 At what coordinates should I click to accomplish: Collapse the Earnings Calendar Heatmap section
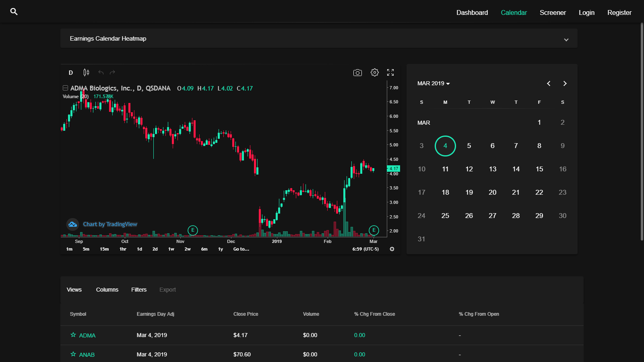(566, 39)
